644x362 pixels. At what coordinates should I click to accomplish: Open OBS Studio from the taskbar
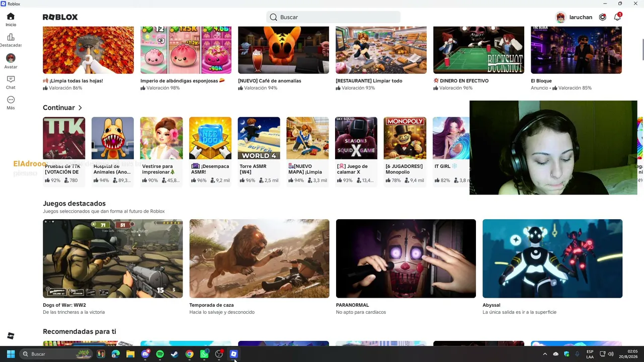[x=219, y=354]
